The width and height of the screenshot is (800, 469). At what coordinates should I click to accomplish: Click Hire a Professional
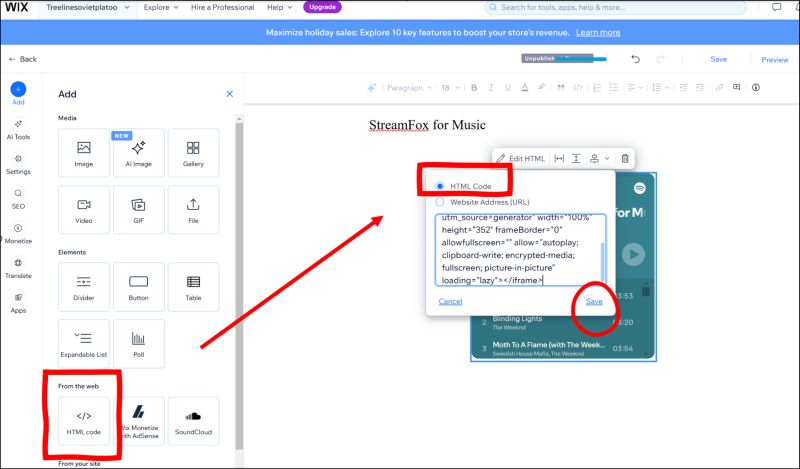[222, 8]
